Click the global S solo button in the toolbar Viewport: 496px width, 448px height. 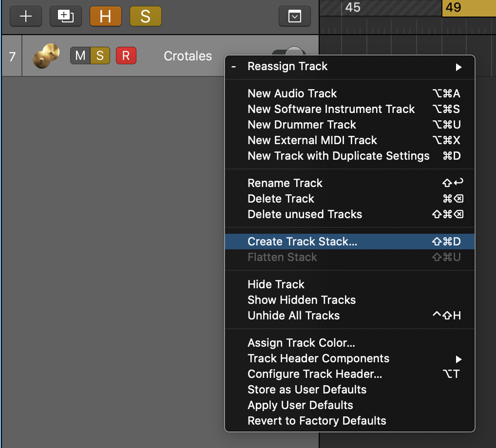(145, 17)
